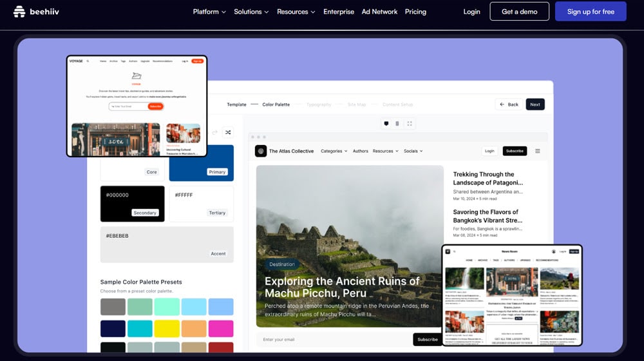
Task: Switch to desktop preview icon
Action: click(386, 123)
